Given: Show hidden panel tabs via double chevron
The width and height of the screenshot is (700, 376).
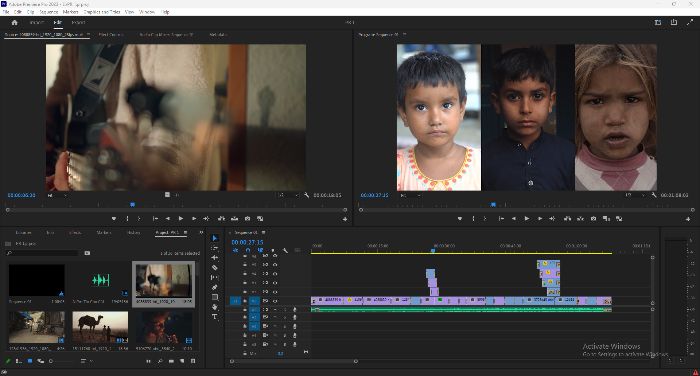Looking at the screenshot, I should tap(201, 233).
